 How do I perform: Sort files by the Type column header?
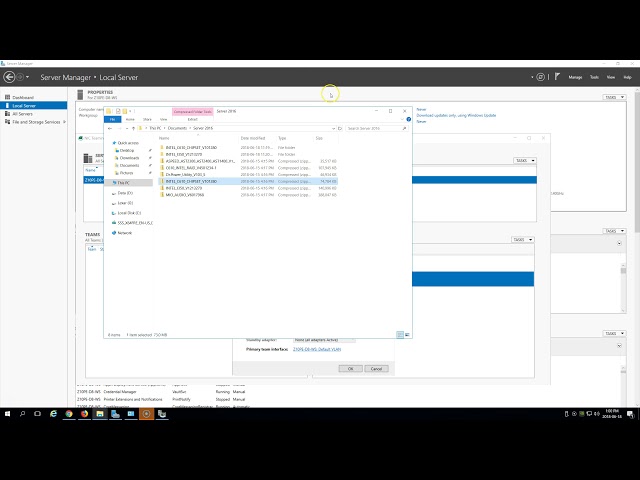tap(282, 138)
